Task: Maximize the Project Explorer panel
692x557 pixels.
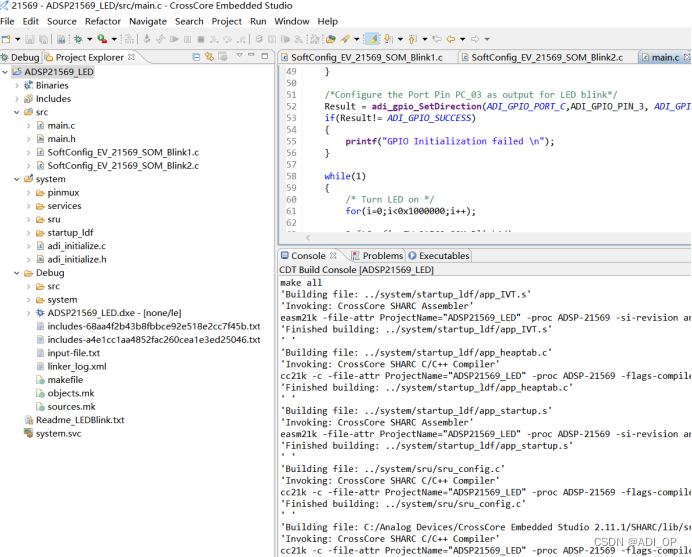Action: [x=265, y=56]
